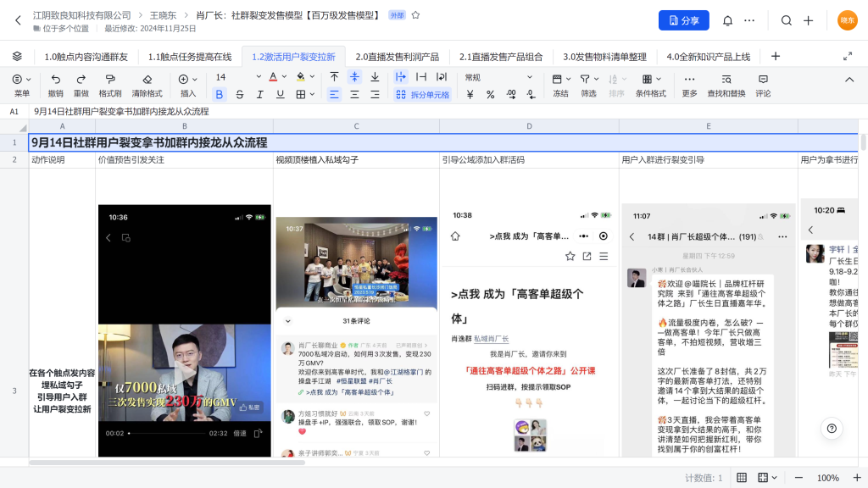The image size is (868, 488).
Task: Add a new sheet tab
Action: pos(776,57)
